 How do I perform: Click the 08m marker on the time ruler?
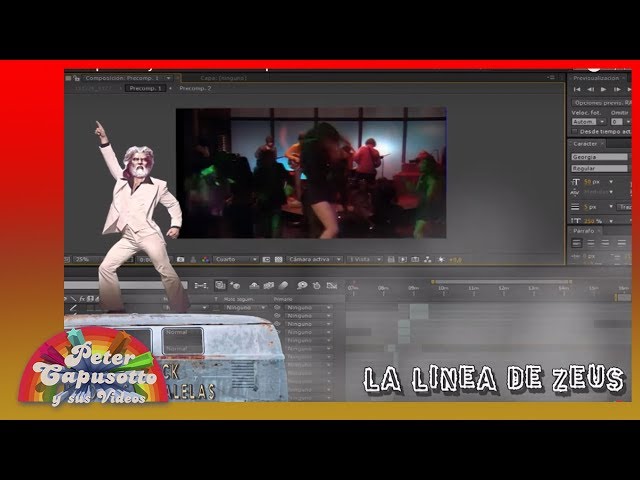point(383,288)
